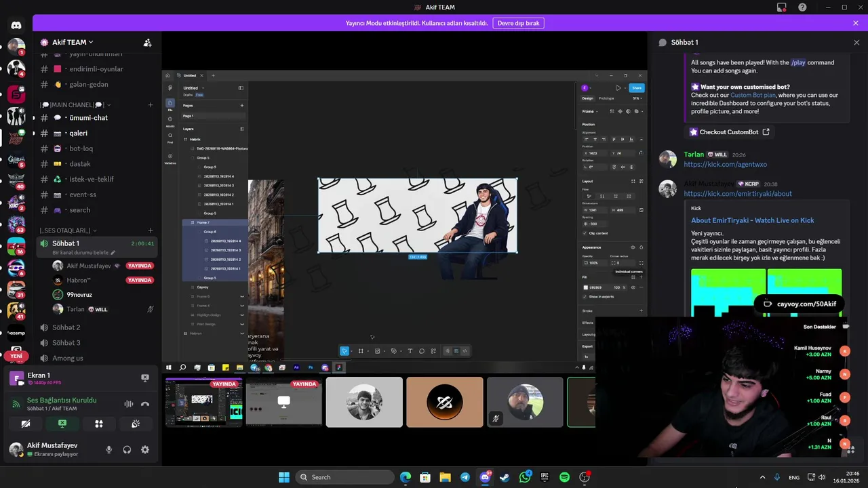Open Discord help question mark icon
868x488 pixels.
click(x=802, y=7)
